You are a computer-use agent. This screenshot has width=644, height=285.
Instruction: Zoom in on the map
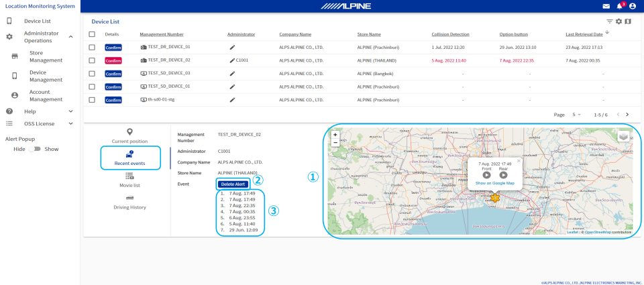(335, 135)
